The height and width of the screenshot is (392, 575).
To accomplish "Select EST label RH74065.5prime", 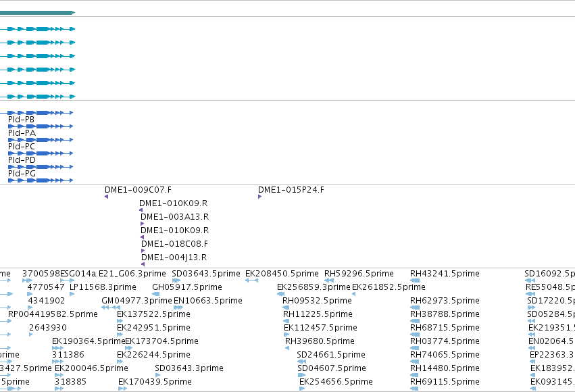I will (x=445, y=355).
